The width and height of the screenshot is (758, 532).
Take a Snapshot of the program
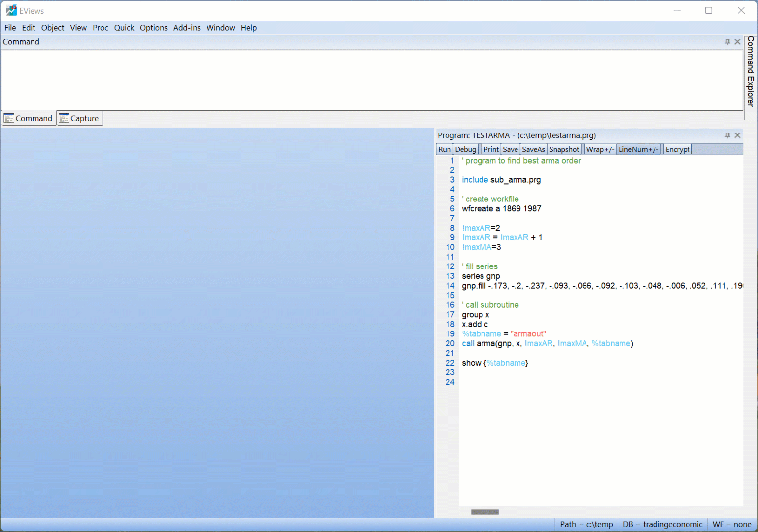[564, 149]
